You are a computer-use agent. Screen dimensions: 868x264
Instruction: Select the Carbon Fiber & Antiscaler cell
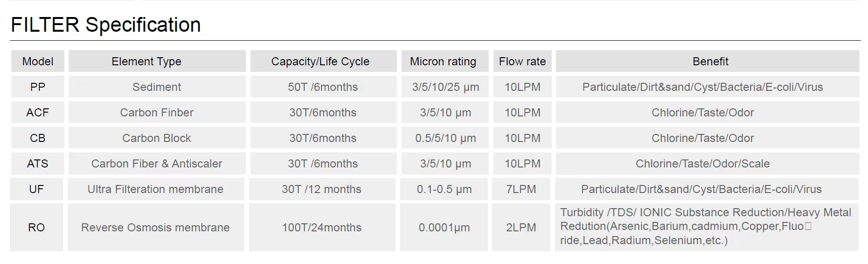point(157,164)
